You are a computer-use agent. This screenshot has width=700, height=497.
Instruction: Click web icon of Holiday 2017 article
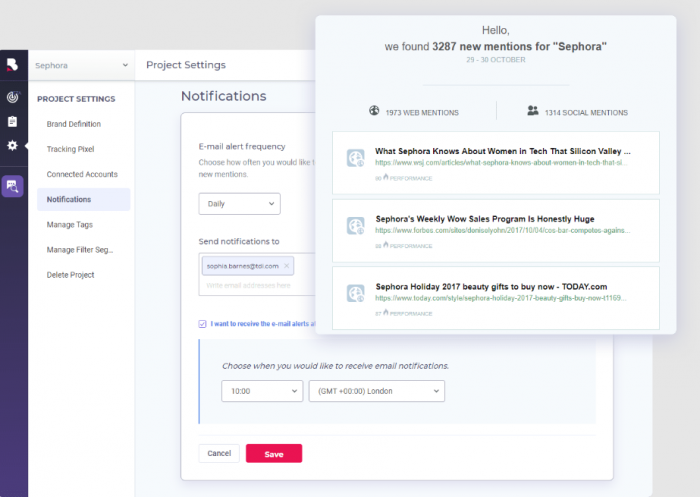click(x=356, y=293)
